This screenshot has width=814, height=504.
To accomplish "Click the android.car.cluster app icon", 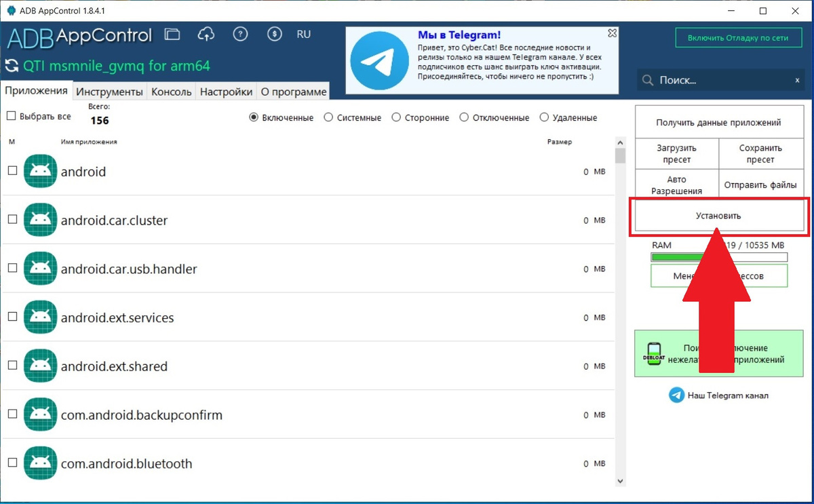I will coord(40,220).
